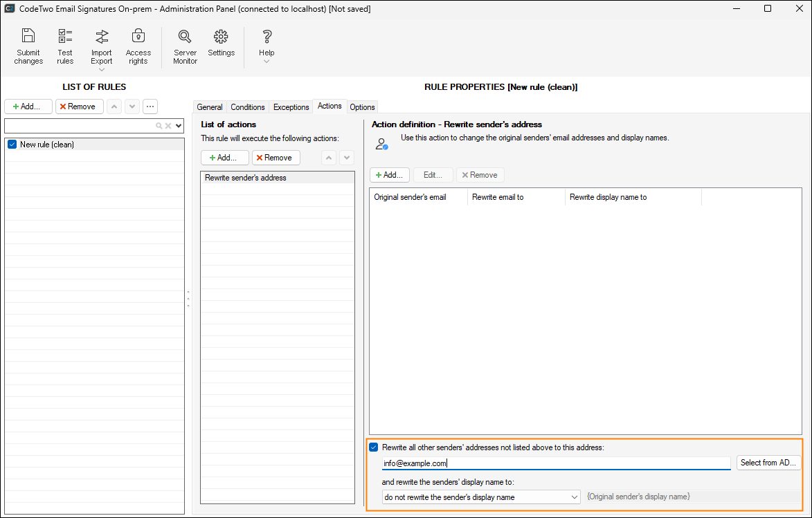The image size is (812, 518).
Task: Expand the chevron under Help
Action: pyautogui.click(x=267, y=62)
